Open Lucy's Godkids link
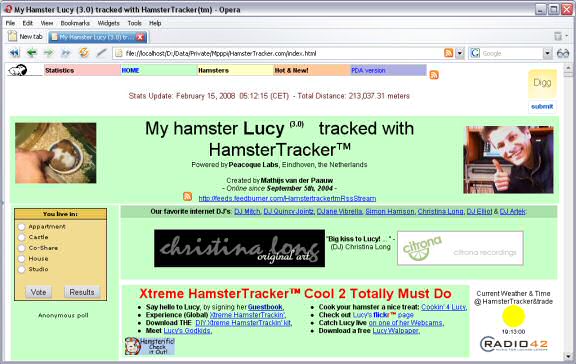The image size is (576, 364). tap(187, 331)
